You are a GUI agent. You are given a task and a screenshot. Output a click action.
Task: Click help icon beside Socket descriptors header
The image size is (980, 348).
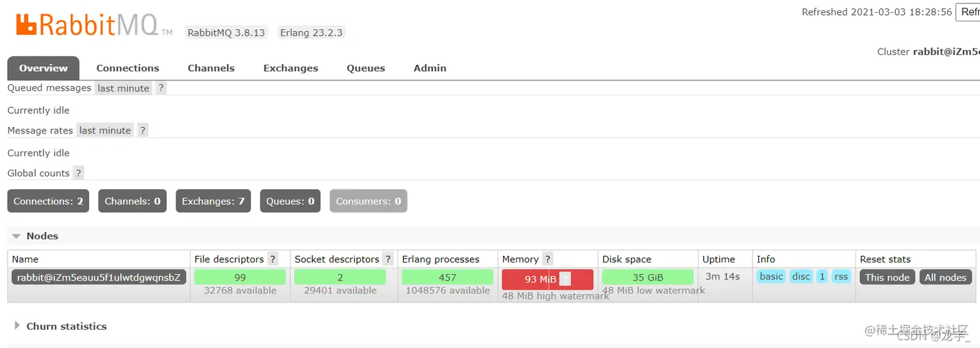(x=388, y=259)
